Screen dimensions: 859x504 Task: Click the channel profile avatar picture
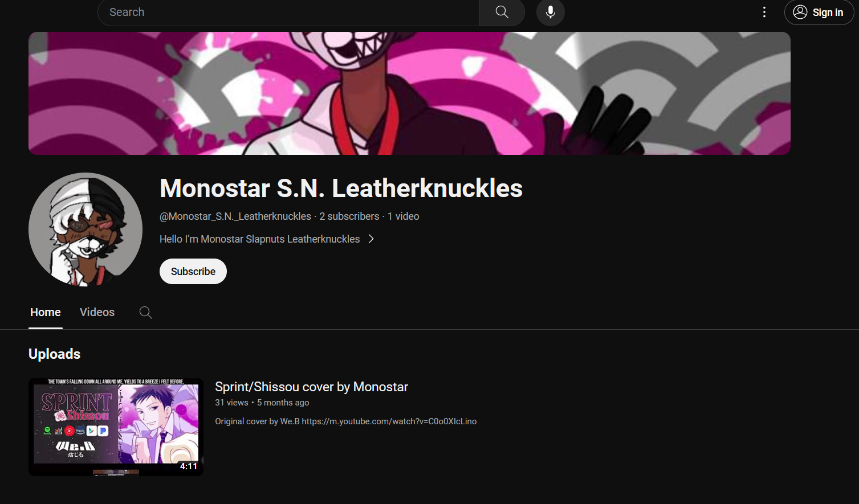(86, 230)
